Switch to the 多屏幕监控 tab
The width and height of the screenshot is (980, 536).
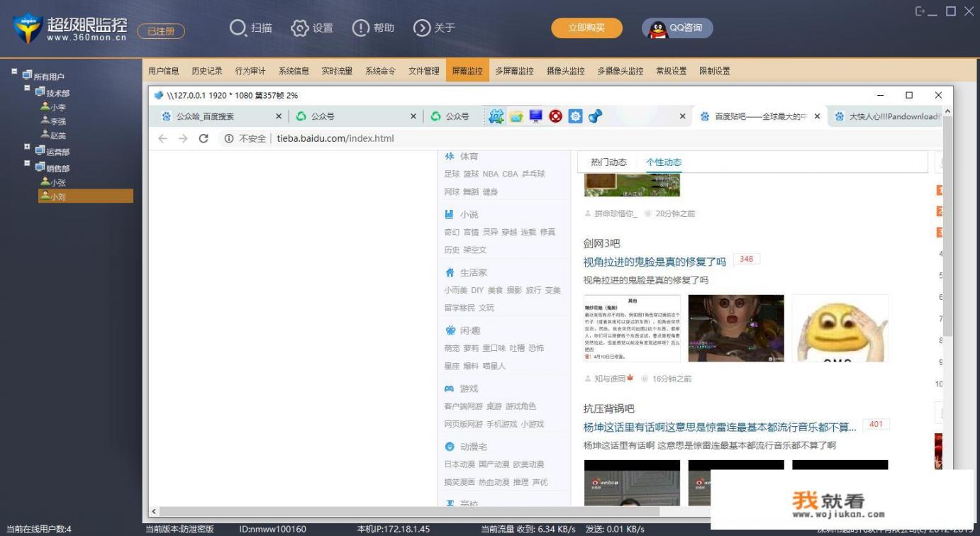tap(514, 71)
